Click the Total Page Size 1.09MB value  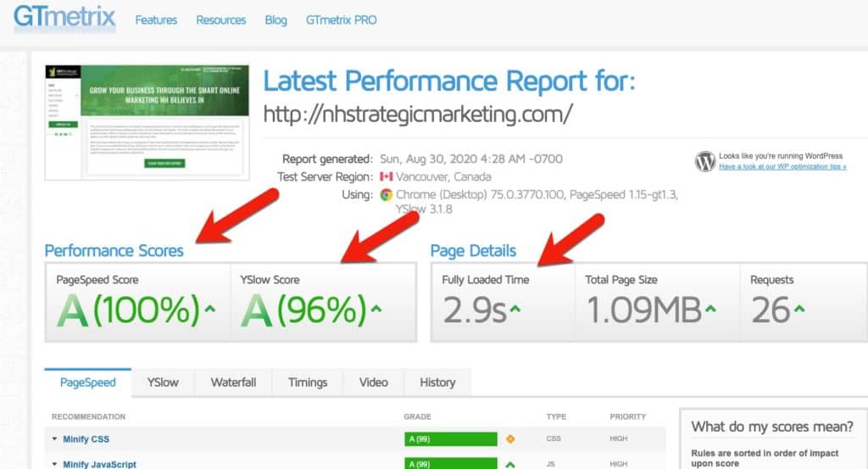tap(644, 310)
